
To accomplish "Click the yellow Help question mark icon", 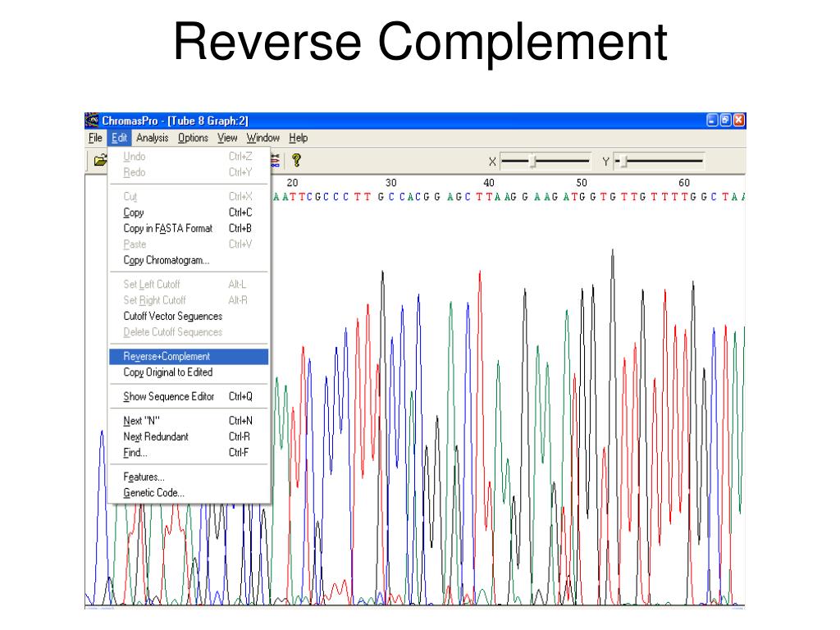I will click(x=296, y=160).
